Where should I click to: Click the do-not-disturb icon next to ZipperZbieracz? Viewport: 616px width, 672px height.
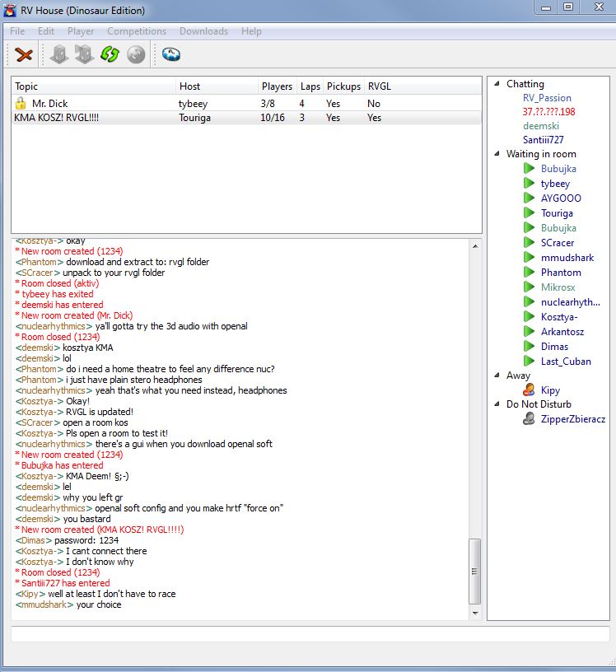pyautogui.click(x=529, y=418)
